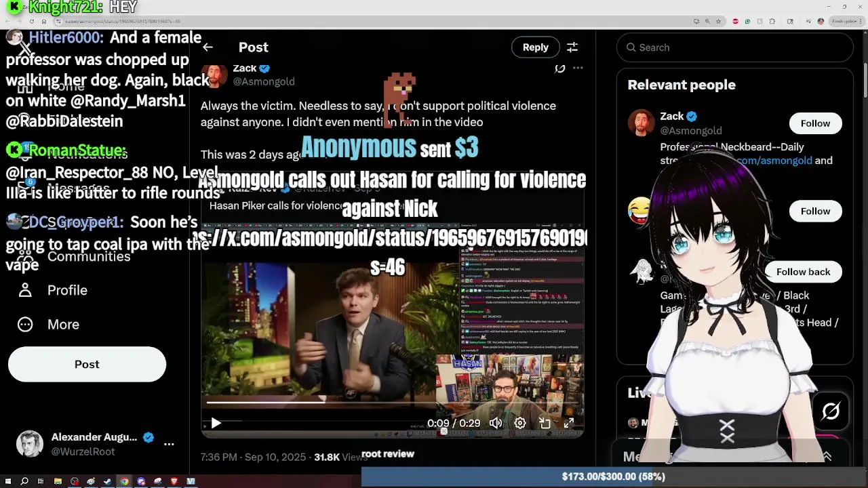The image size is (868, 488).
Task: Expand the Messages drawer chevron
Action: [x=827, y=457]
